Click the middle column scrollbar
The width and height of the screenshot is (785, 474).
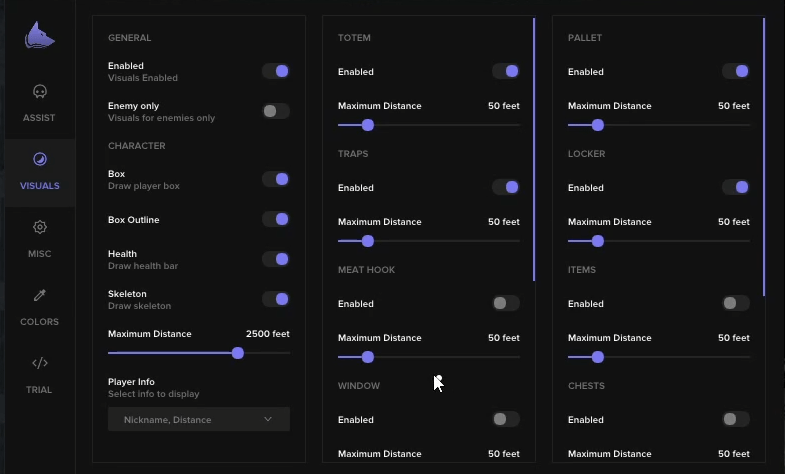pos(534,150)
